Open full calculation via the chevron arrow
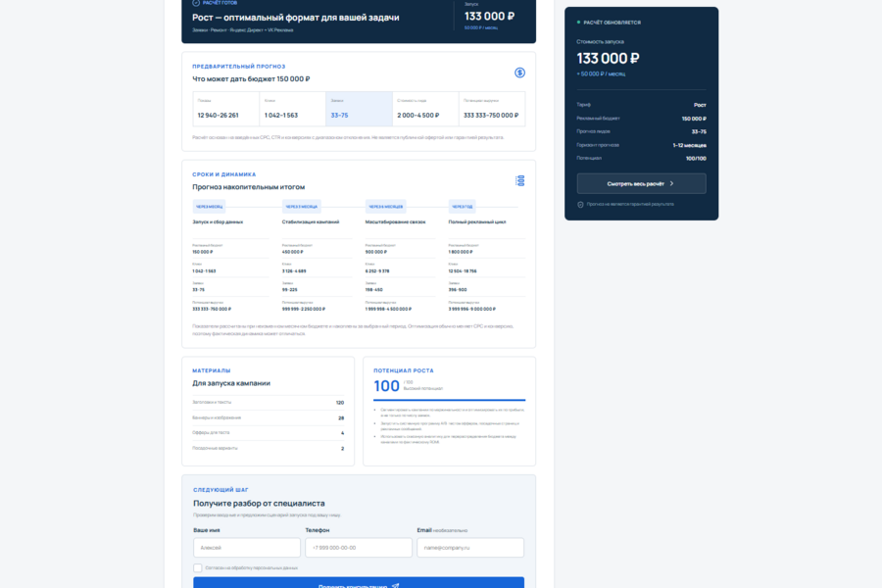The image size is (882, 588). pyautogui.click(x=671, y=183)
